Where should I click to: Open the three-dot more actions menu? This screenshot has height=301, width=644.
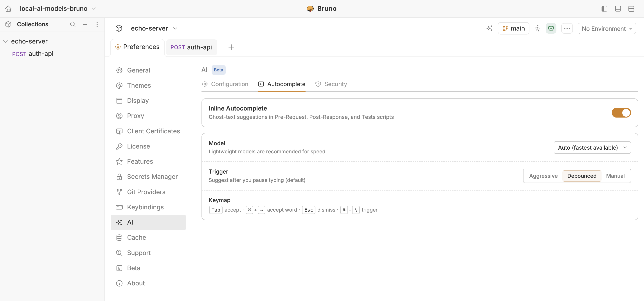(567, 28)
